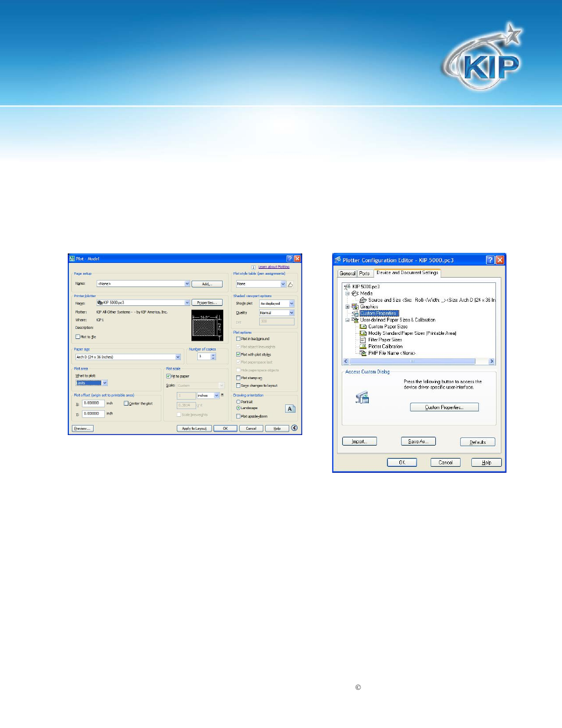Viewport: 562px width, 728px height.
Task: Click the Preview... button
Action: (82, 429)
